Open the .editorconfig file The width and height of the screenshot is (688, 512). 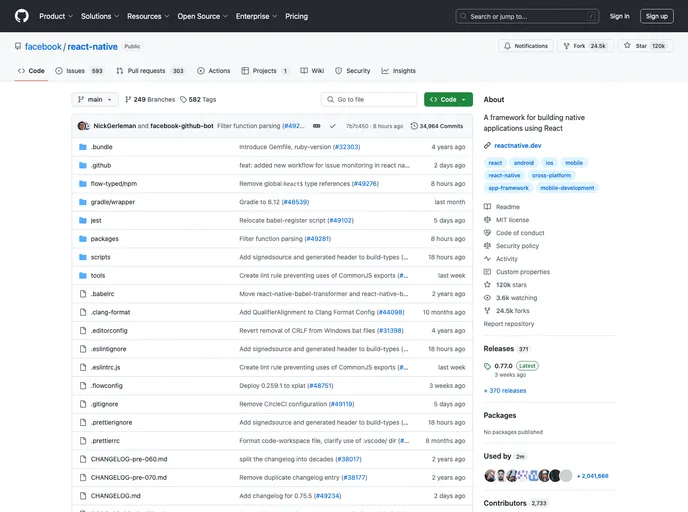(109, 331)
